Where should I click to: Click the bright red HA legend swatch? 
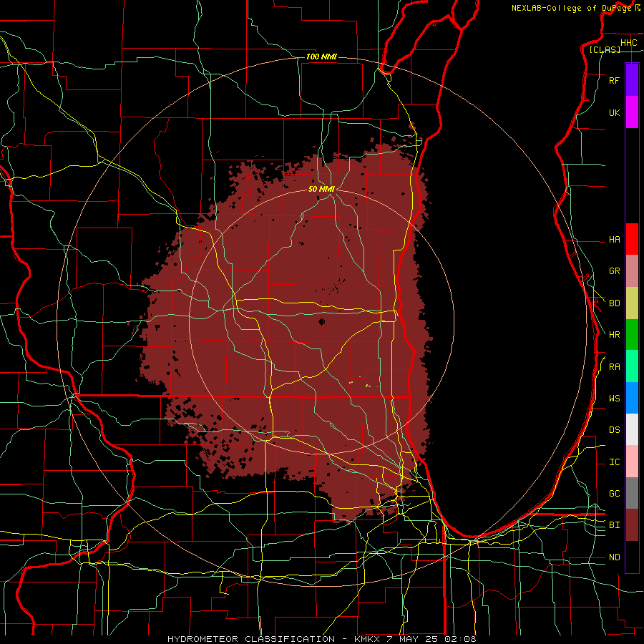tap(632, 239)
